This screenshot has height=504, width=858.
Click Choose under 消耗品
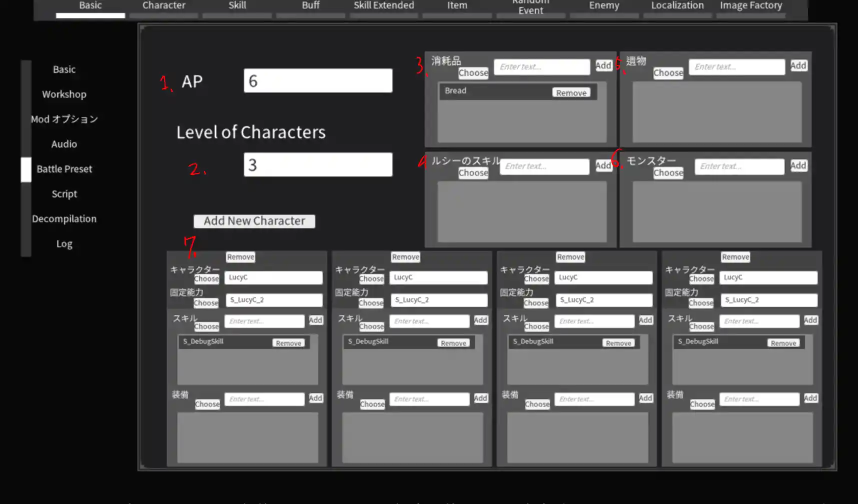point(473,73)
